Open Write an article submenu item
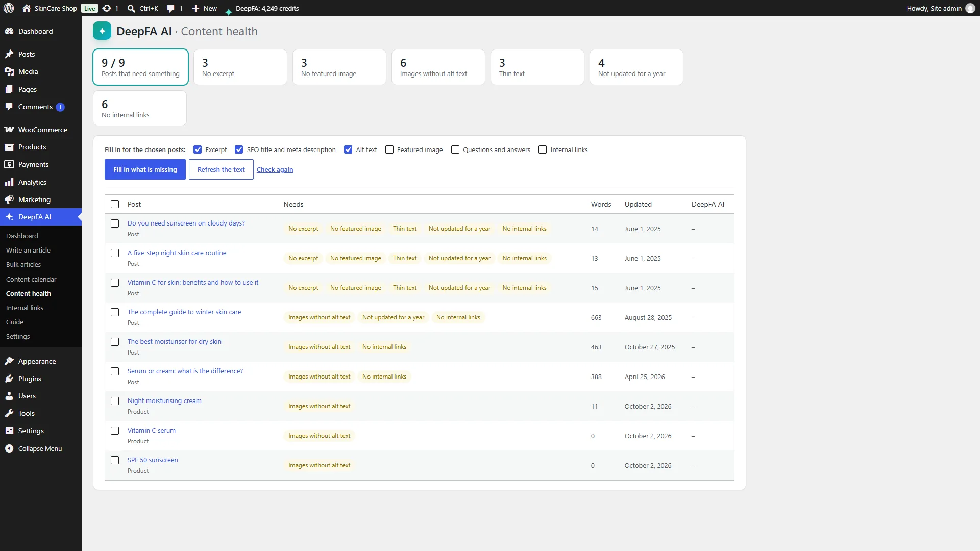 (x=28, y=250)
